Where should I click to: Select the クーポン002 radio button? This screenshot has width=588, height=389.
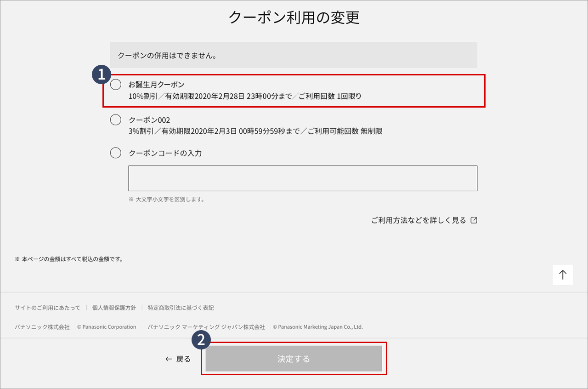(x=115, y=120)
